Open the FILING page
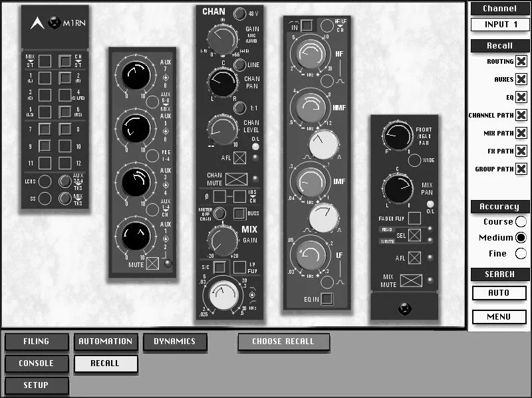Image resolution: width=532 pixels, height=398 pixels. click(37, 342)
